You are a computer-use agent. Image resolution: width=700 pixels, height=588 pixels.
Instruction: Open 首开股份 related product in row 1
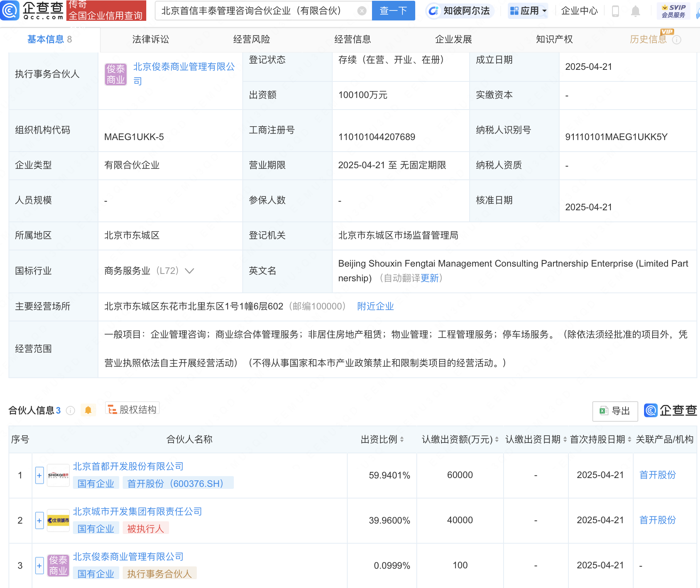[x=658, y=475]
